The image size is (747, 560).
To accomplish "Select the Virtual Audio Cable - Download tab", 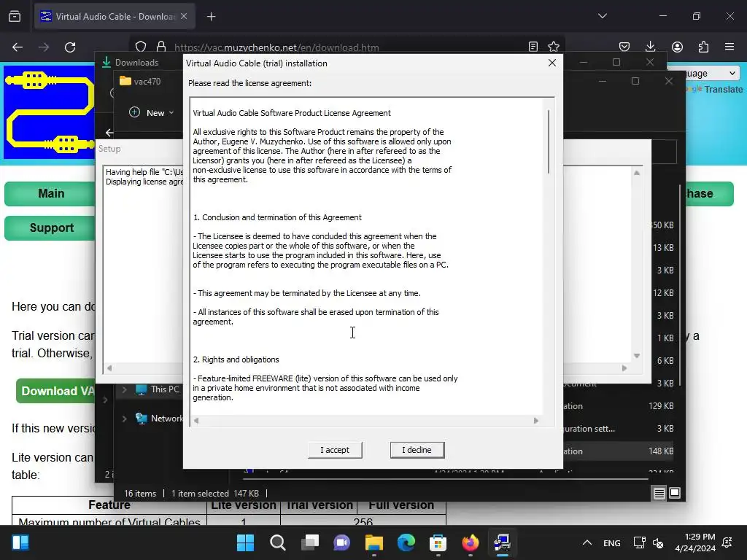I will 115,16.
